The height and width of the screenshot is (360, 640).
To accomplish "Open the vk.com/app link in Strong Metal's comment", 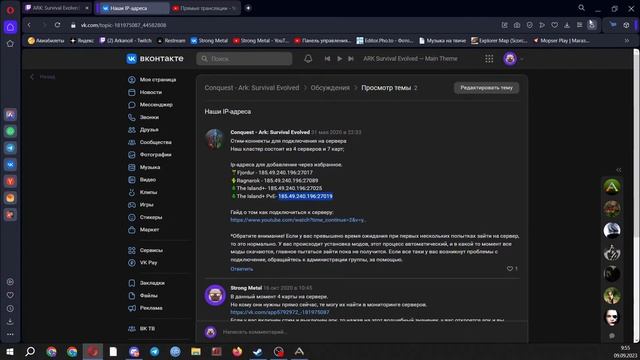I will pyautogui.click(x=280, y=312).
